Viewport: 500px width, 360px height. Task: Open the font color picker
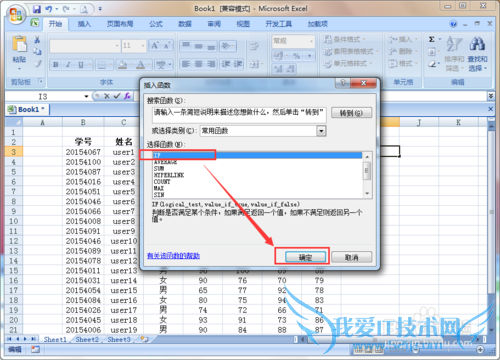[x=141, y=65]
